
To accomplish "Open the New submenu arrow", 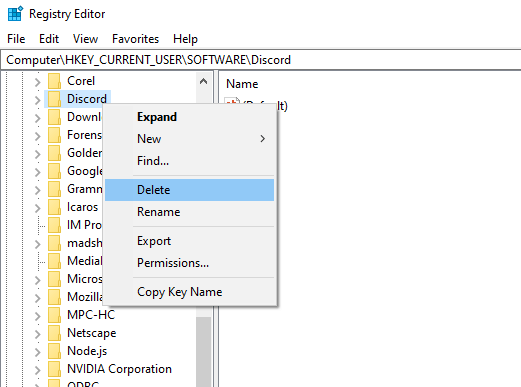I will 263,139.
